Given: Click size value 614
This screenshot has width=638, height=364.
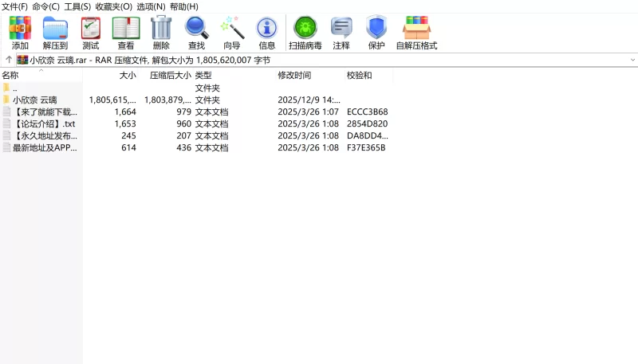Looking at the screenshot, I should click(128, 147).
